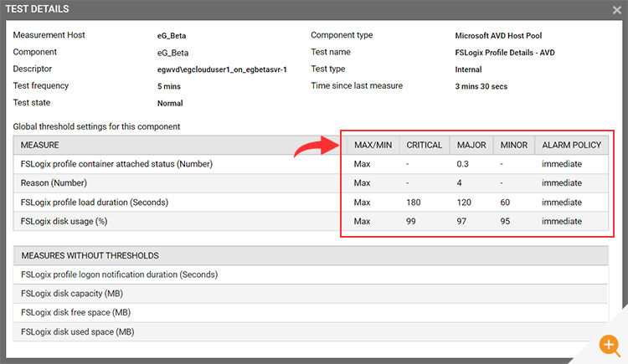Click the Test frequency value 5 mins
The image size is (628, 364).
pyautogui.click(x=169, y=86)
